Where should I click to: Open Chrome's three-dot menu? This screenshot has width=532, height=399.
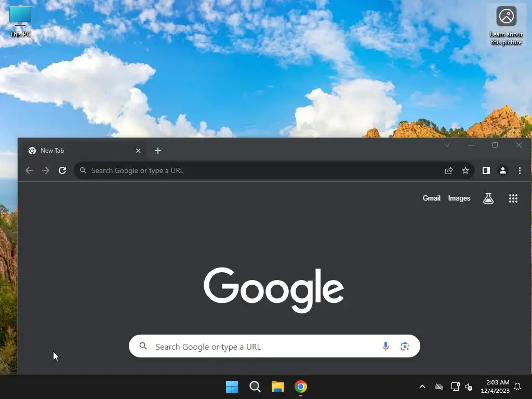click(x=520, y=170)
